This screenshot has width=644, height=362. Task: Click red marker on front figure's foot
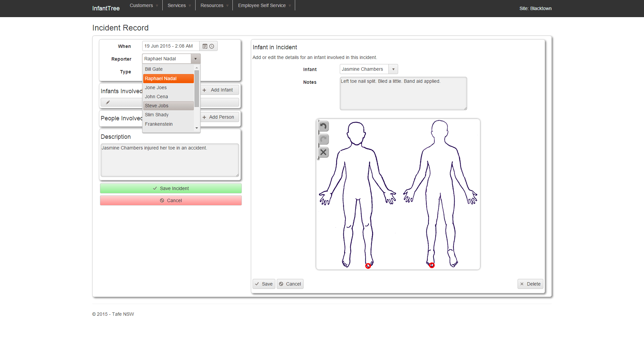coord(368,266)
